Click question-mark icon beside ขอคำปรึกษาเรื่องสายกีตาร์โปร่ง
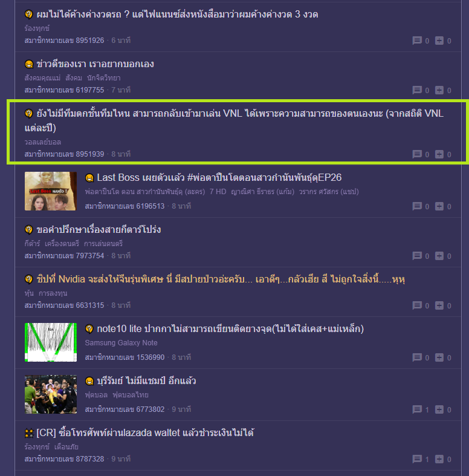 [x=29, y=229]
